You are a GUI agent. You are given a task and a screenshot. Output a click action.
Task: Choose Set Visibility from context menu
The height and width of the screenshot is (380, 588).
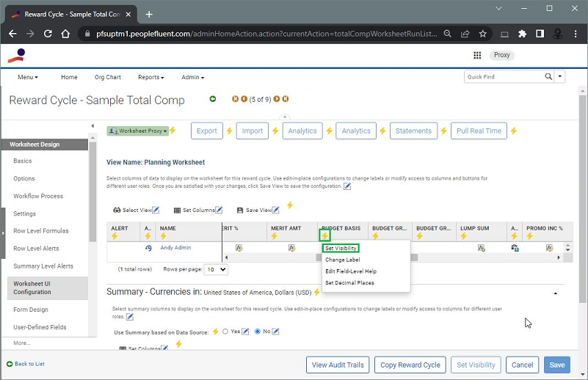click(x=341, y=248)
